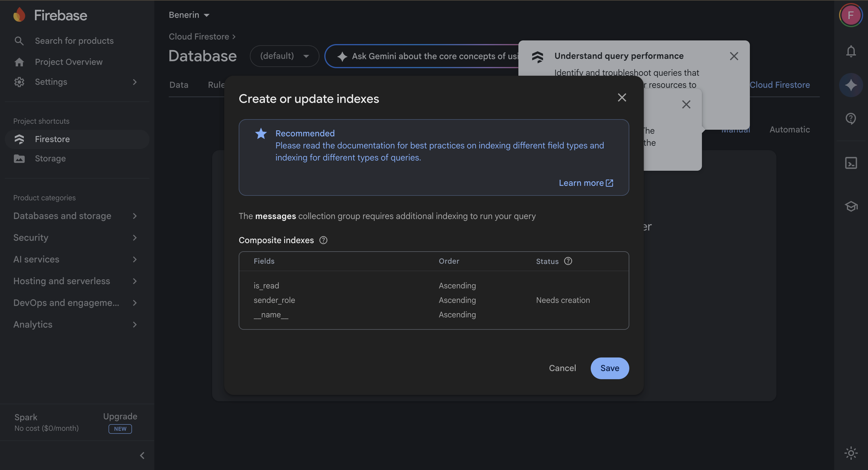Save the composite index
Screen dimensions: 868x470
pyautogui.click(x=609, y=368)
